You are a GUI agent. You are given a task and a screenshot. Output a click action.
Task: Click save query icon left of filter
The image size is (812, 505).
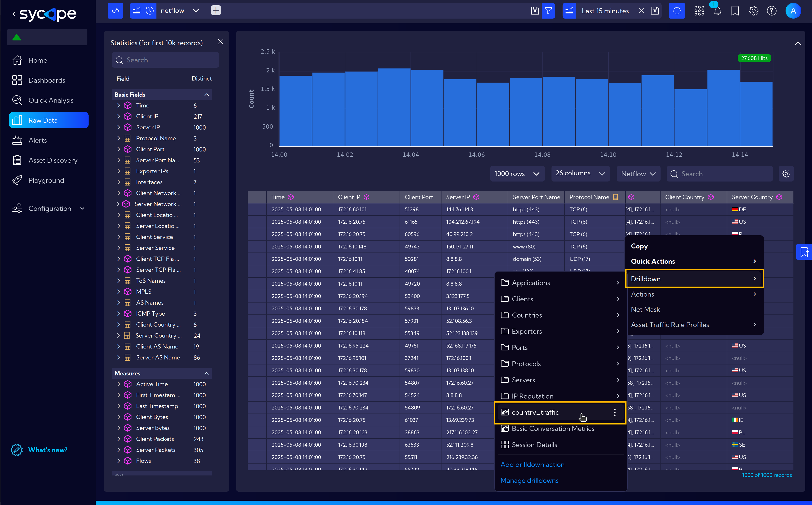pyautogui.click(x=535, y=11)
